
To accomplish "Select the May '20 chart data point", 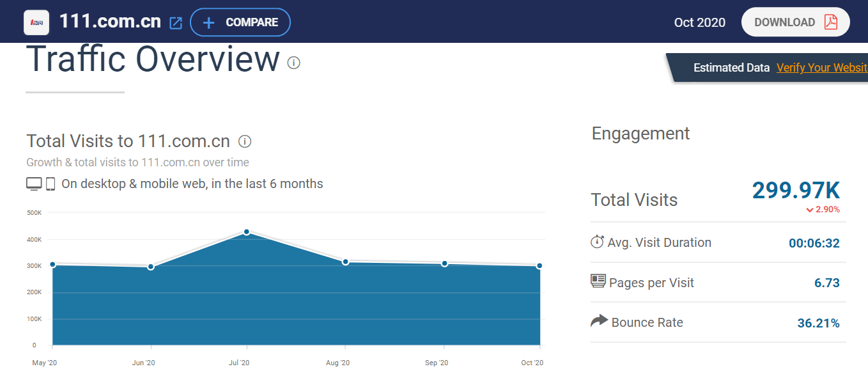I will point(52,264).
